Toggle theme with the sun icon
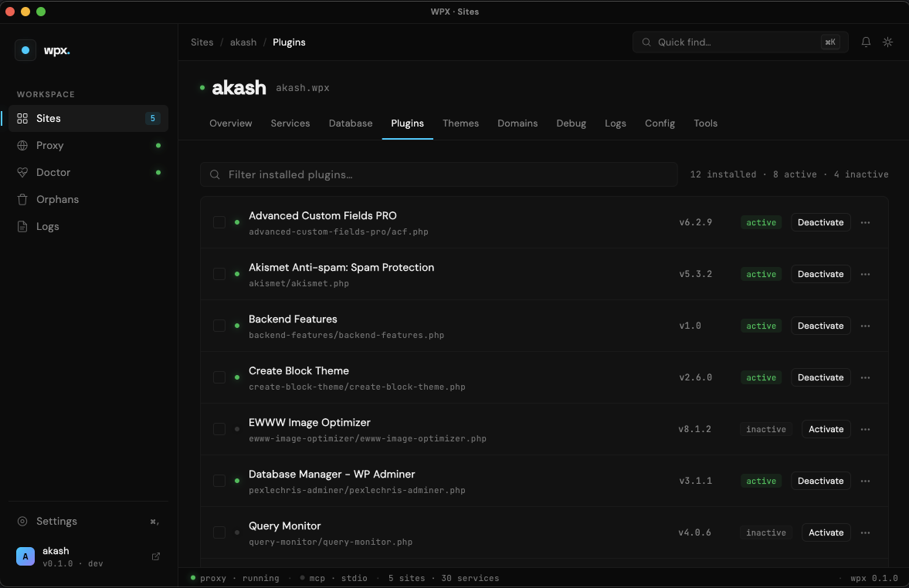This screenshot has width=909, height=588. pyautogui.click(x=887, y=42)
